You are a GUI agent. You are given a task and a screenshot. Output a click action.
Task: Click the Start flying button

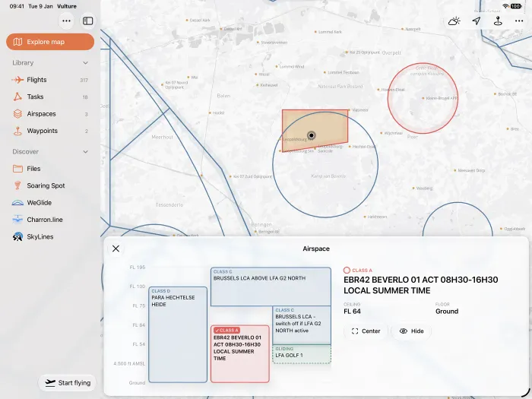point(68,383)
